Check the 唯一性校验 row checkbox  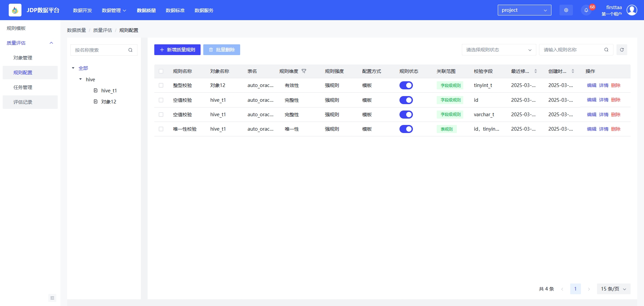pyautogui.click(x=161, y=129)
